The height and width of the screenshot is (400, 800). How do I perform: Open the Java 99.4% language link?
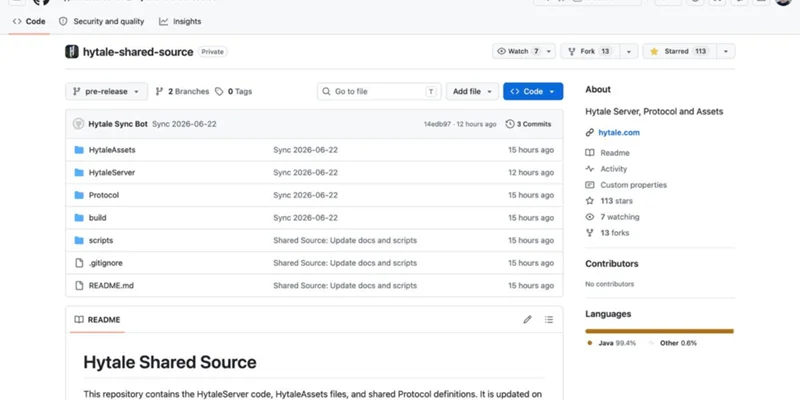pos(612,343)
